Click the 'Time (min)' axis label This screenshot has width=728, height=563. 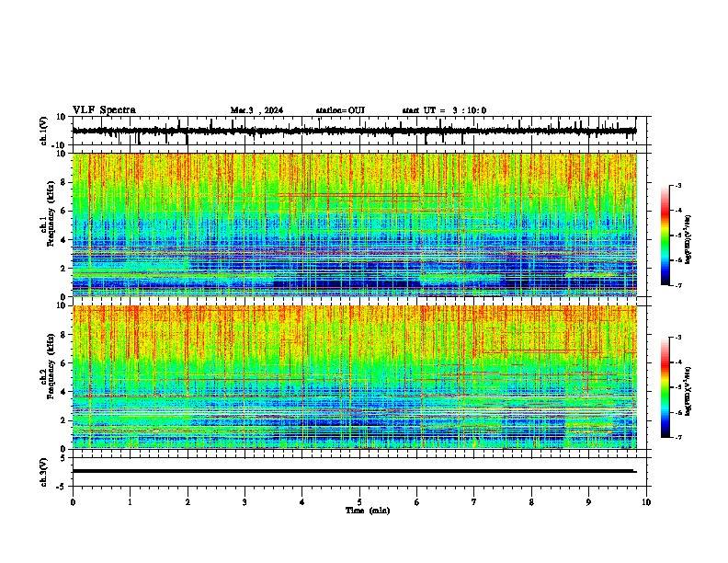[x=368, y=511]
